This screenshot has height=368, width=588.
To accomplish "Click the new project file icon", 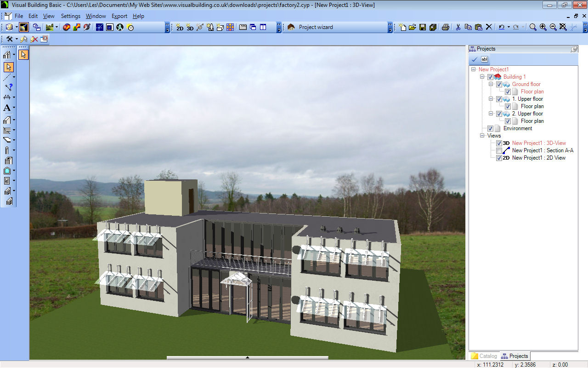I will 402,28.
